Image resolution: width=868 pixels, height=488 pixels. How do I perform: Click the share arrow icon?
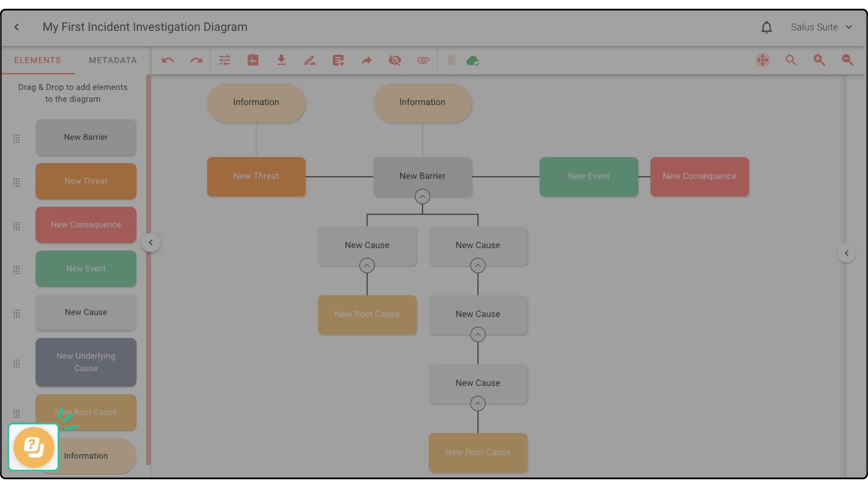coord(367,60)
